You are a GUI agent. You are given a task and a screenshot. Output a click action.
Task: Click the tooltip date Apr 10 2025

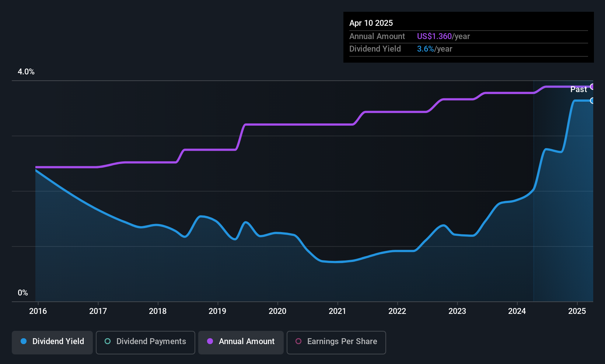tap(371, 23)
